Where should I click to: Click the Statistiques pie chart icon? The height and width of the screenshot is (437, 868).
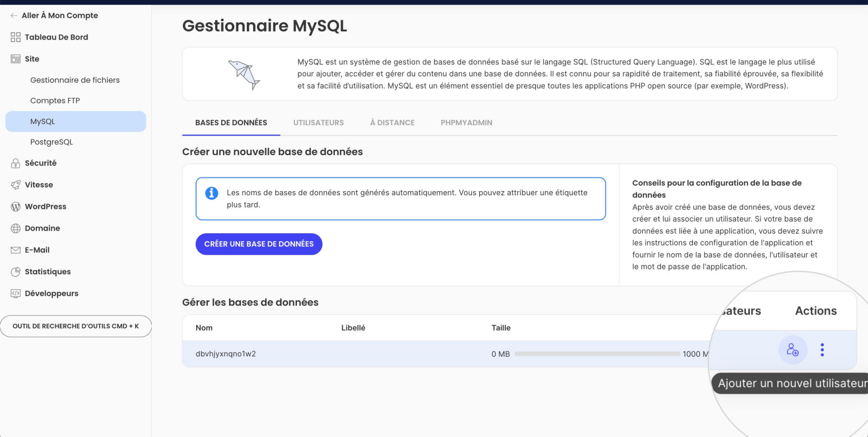16,272
